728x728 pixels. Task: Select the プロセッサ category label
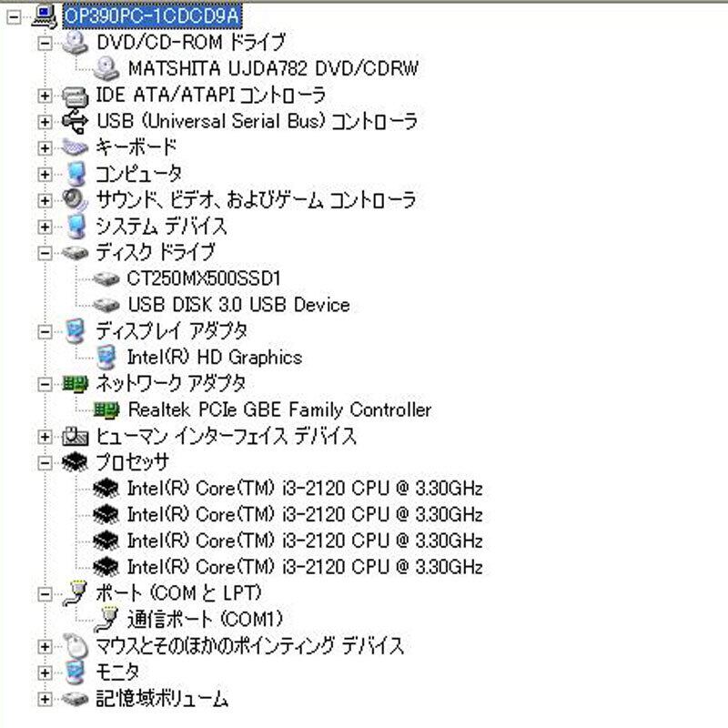tap(132, 462)
